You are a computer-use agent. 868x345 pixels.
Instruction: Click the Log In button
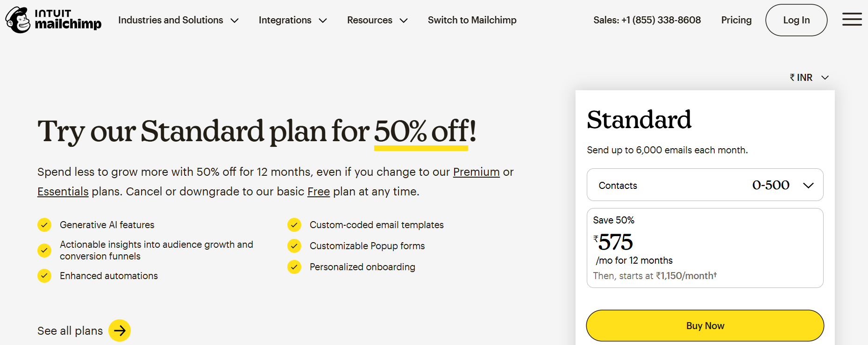(x=796, y=20)
